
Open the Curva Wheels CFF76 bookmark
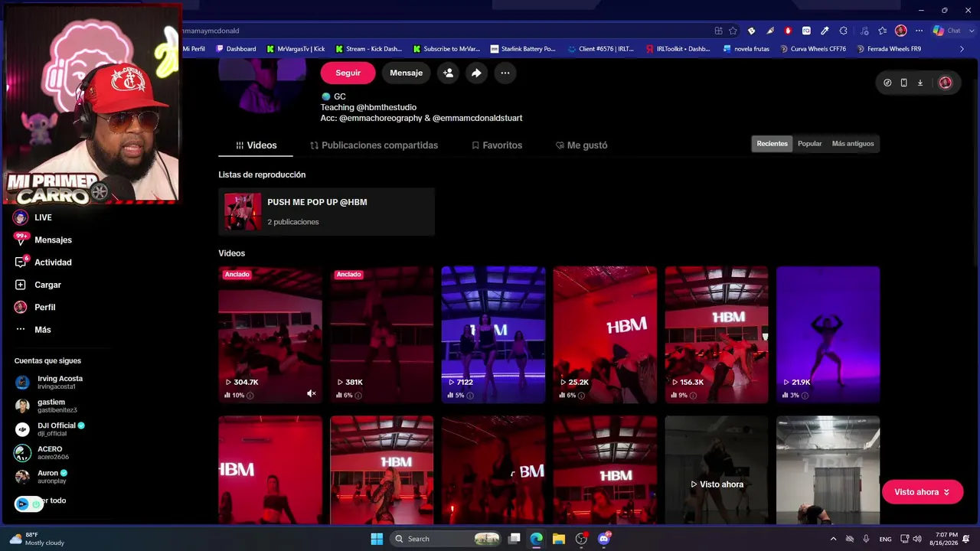813,49
